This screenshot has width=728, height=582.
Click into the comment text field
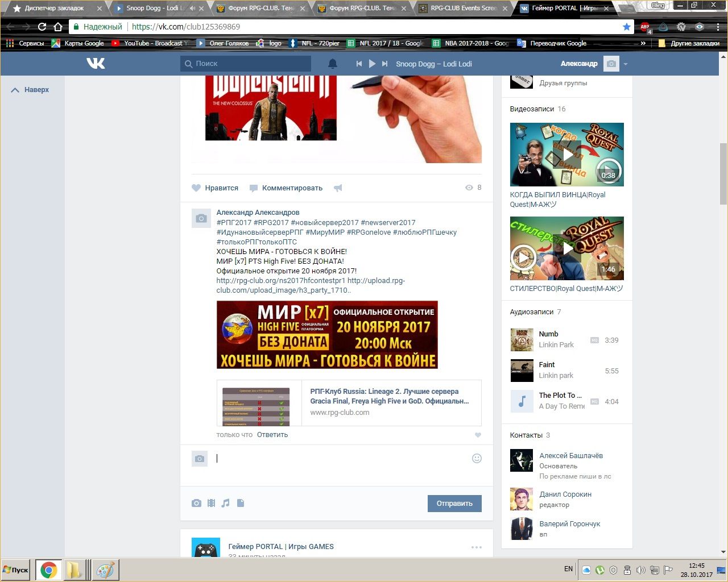pos(341,459)
